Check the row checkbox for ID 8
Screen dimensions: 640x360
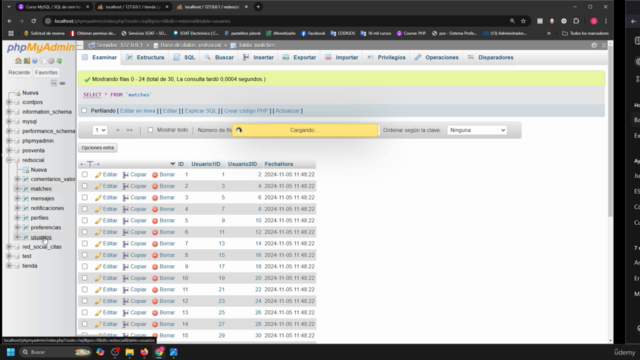tap(84, 255)
